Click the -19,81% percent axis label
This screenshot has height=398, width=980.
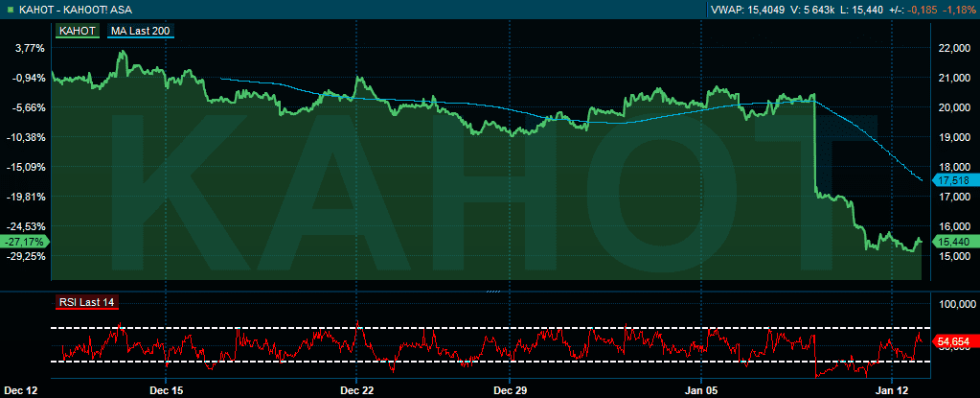tap(24, 197)
